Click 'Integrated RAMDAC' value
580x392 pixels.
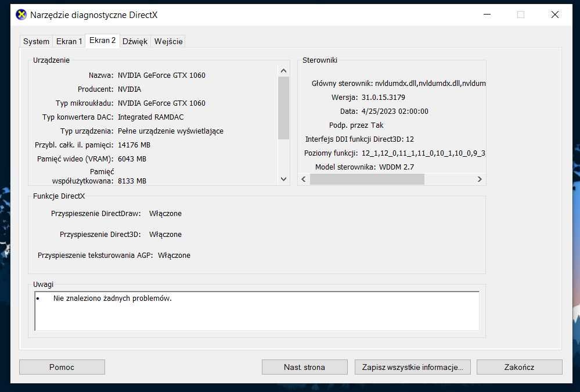(151, 117)
